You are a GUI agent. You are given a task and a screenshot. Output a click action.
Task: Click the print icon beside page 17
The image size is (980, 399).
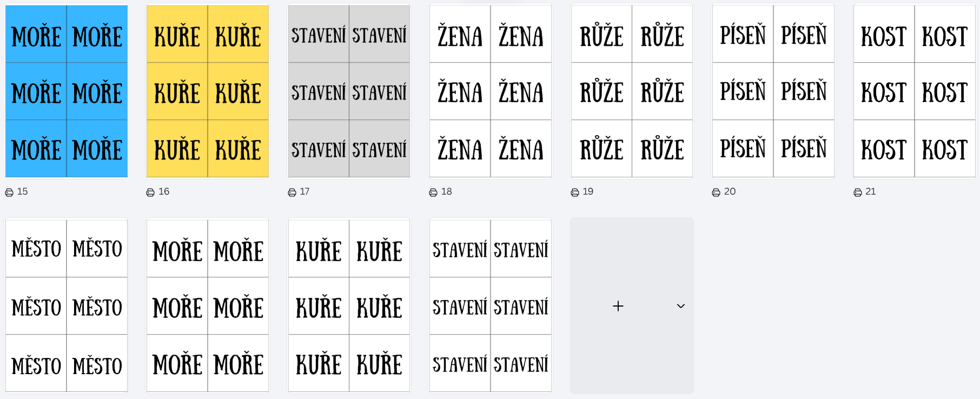(x=292, y=192)
